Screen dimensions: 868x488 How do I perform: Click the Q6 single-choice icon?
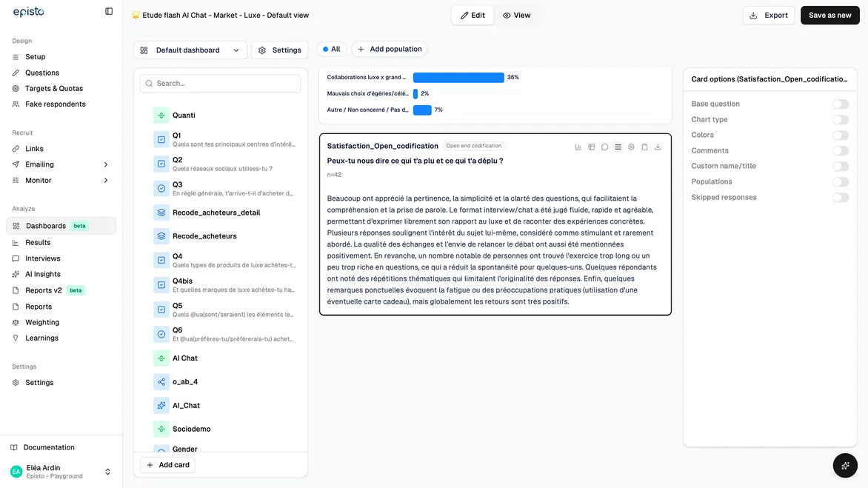point(161,334)
